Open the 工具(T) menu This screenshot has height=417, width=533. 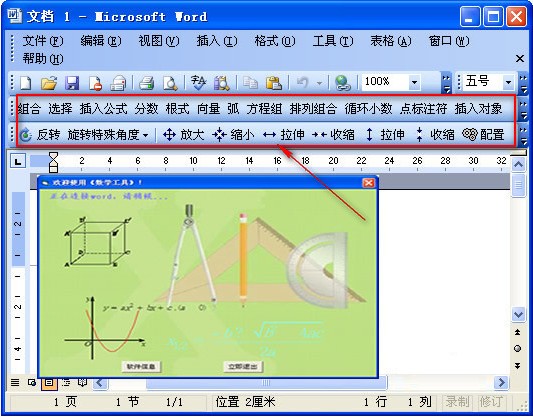tap(333, 41)
